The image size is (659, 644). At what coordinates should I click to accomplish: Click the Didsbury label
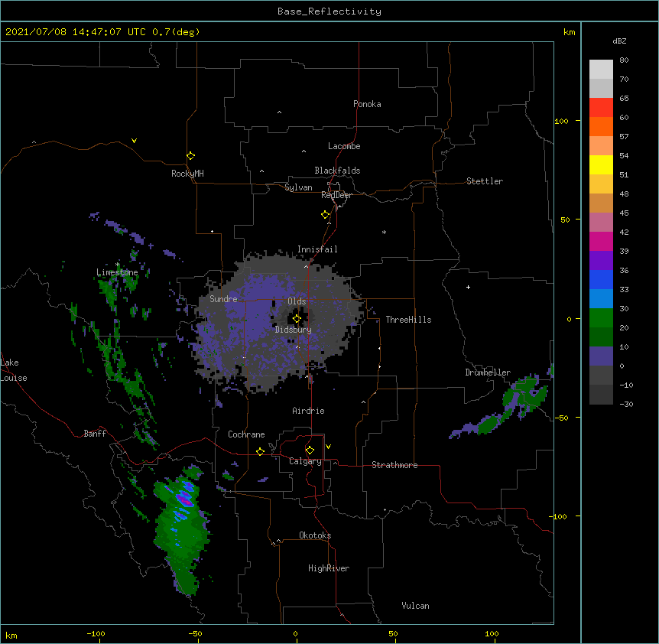click(x=294, y=330)
